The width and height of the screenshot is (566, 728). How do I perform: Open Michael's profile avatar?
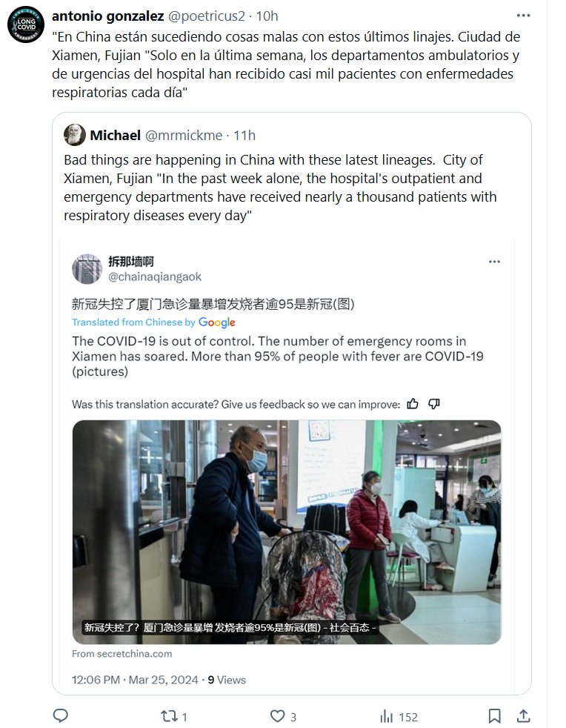(75, 135)
